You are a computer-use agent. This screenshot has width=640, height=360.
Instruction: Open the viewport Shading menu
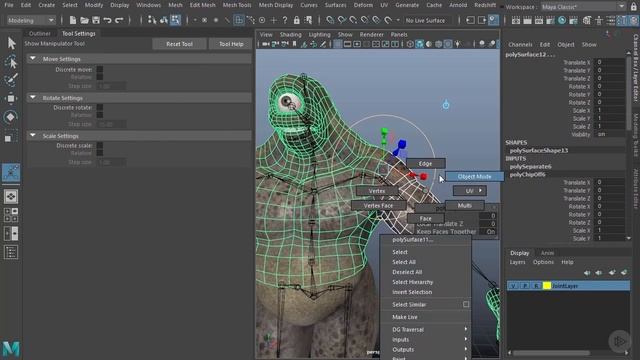(x=290, y=35)
